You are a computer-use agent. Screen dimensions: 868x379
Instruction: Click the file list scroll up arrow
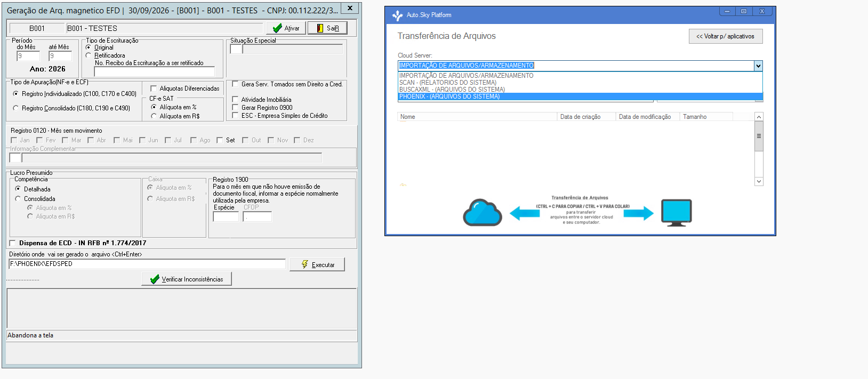click(759, 117)
